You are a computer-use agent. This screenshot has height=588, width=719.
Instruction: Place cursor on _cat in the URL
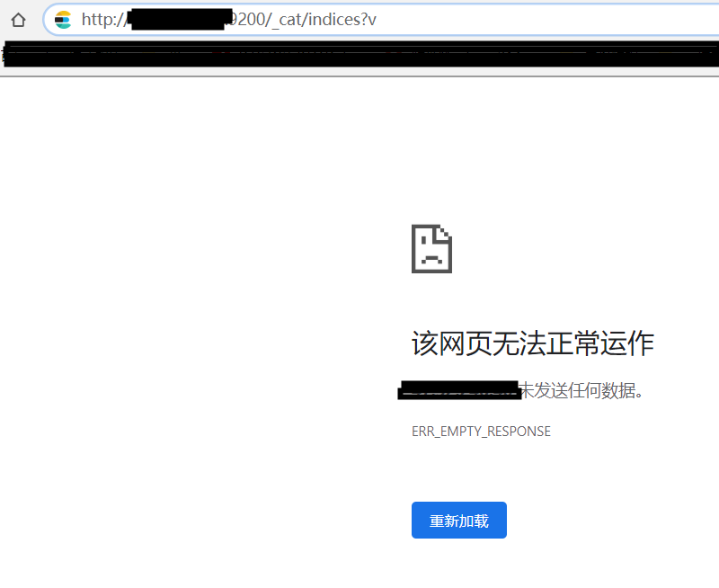point(288,20)
